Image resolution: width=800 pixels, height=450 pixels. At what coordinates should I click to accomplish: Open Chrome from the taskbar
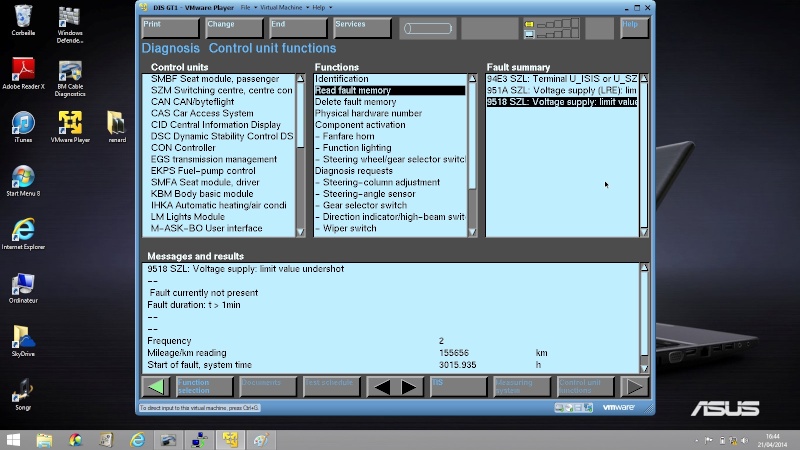[76, 440]
